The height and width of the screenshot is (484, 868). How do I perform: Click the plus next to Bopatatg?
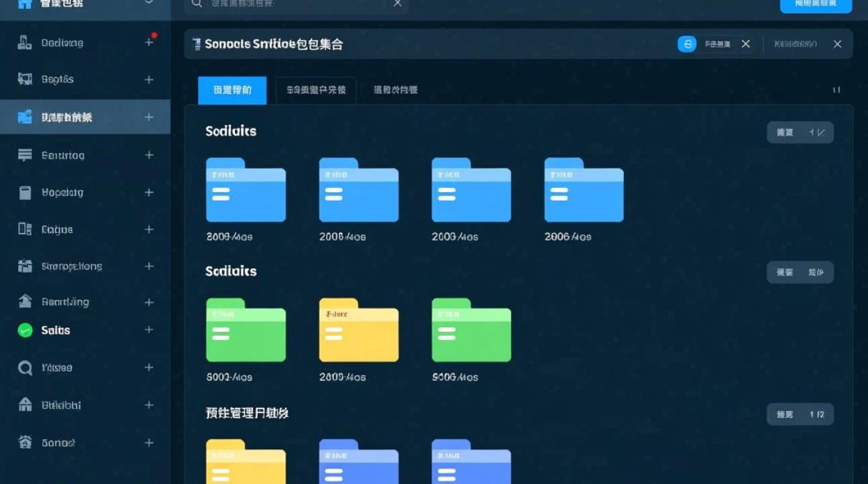[149, 192]
